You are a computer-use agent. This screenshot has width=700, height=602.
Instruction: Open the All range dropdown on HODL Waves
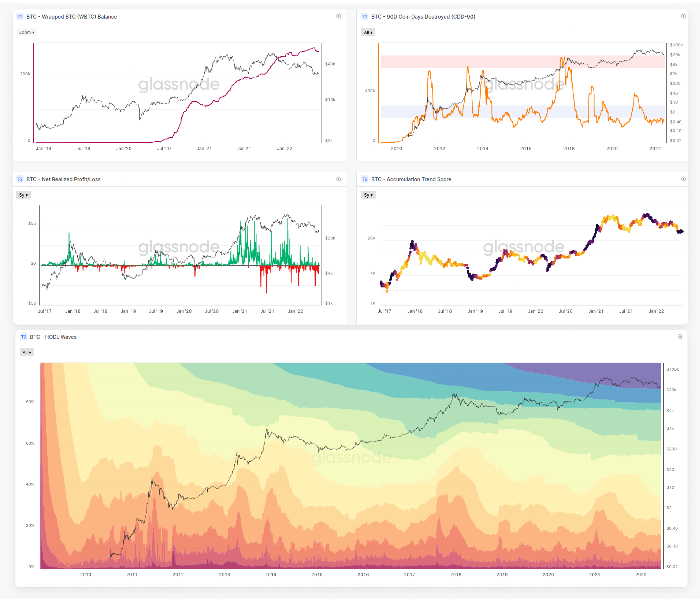point(27,352)
